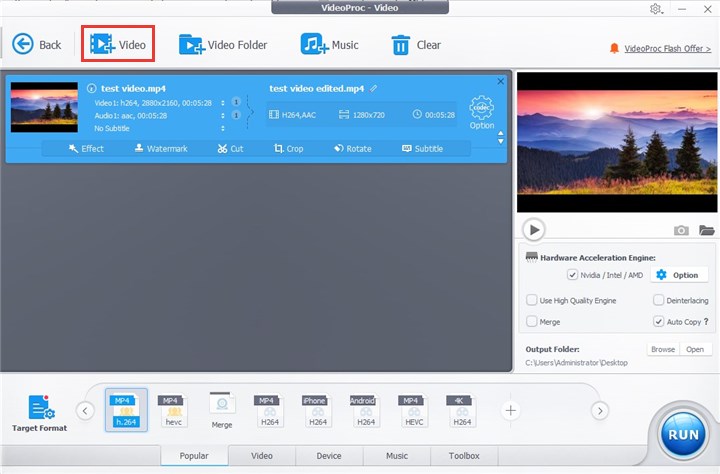Open Target Format settings
This screenshot has height=474, width=720.
(39, 413)
